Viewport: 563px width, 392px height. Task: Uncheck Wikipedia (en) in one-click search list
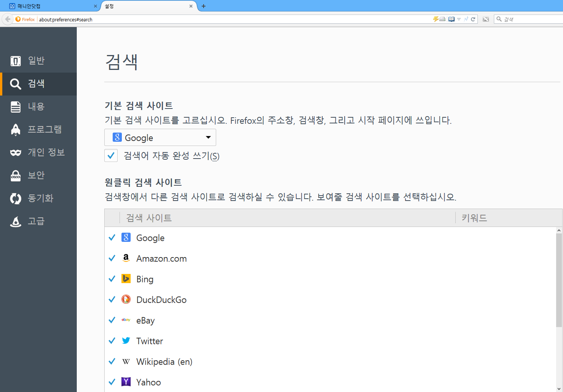click(x=112, y=361)
